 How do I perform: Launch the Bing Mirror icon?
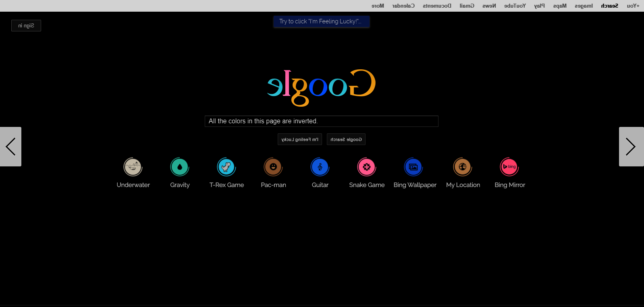click(x=509, y=167)
